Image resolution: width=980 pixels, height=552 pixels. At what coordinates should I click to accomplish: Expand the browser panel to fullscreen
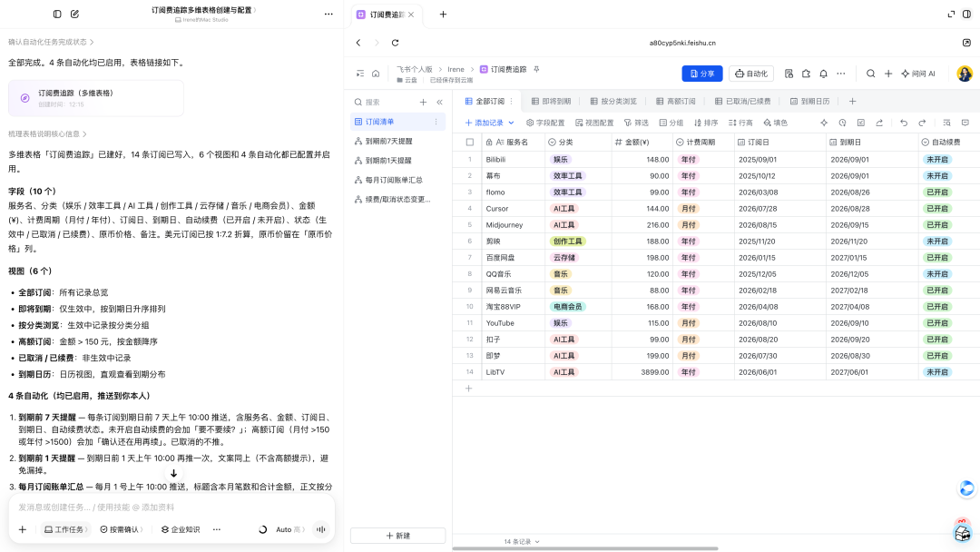(951, 14)
